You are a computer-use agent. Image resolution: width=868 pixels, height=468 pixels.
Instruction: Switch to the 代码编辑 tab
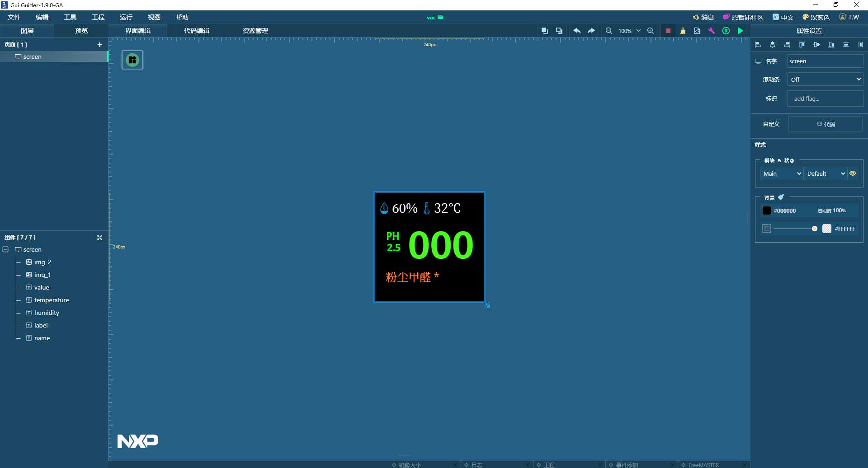coord(195,31)
